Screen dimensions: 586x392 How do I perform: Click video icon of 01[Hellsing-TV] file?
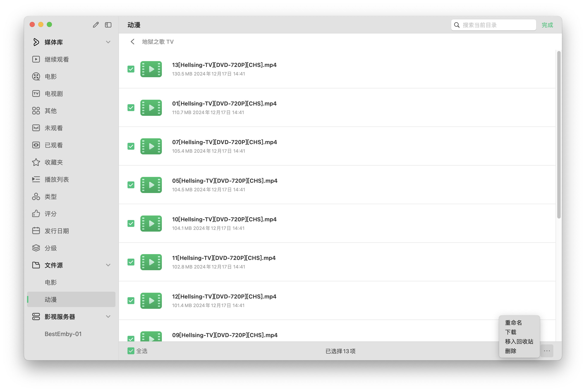point(151,108)
